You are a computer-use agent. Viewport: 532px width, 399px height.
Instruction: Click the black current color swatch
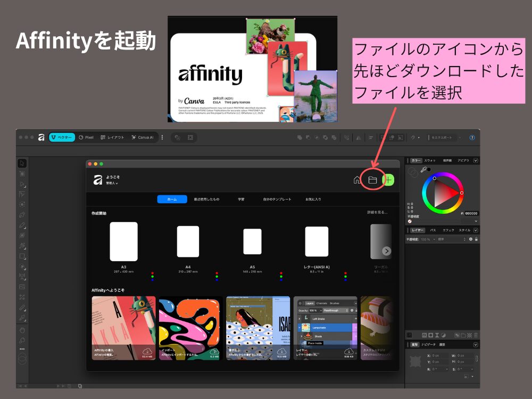tap(429, 169)
